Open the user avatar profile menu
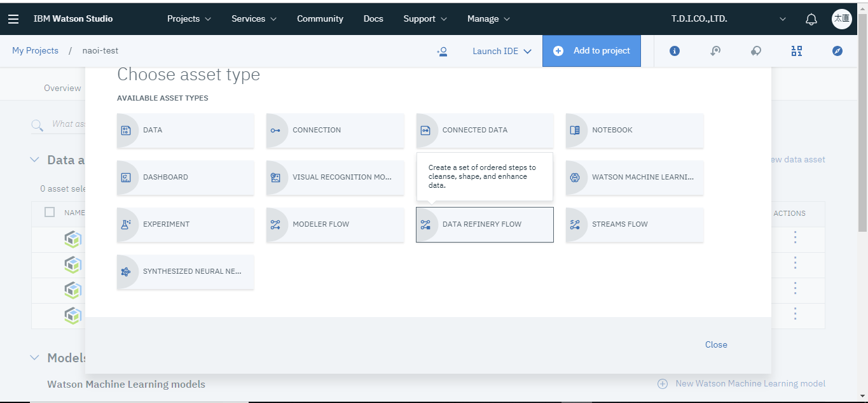This screenshot has width=868, height=403. [841, 18]
